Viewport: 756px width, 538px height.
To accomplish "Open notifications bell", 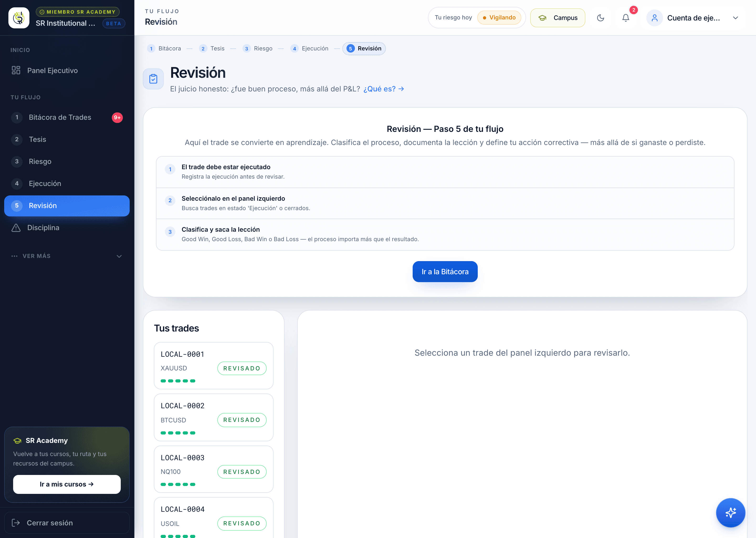I will pos(626,18).
